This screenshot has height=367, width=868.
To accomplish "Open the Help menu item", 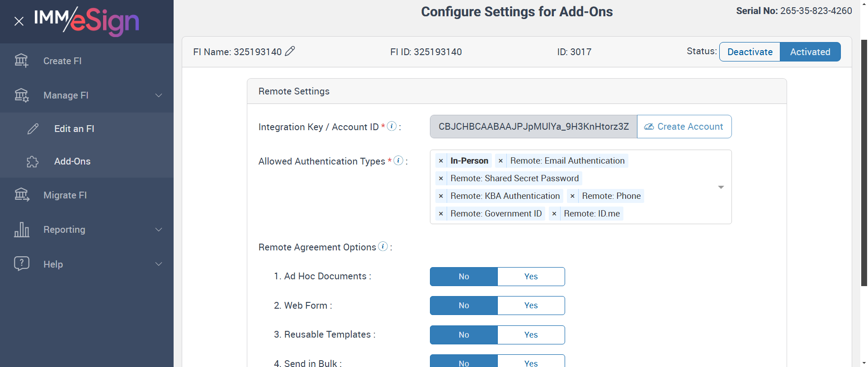I will (x=53, y=264).
